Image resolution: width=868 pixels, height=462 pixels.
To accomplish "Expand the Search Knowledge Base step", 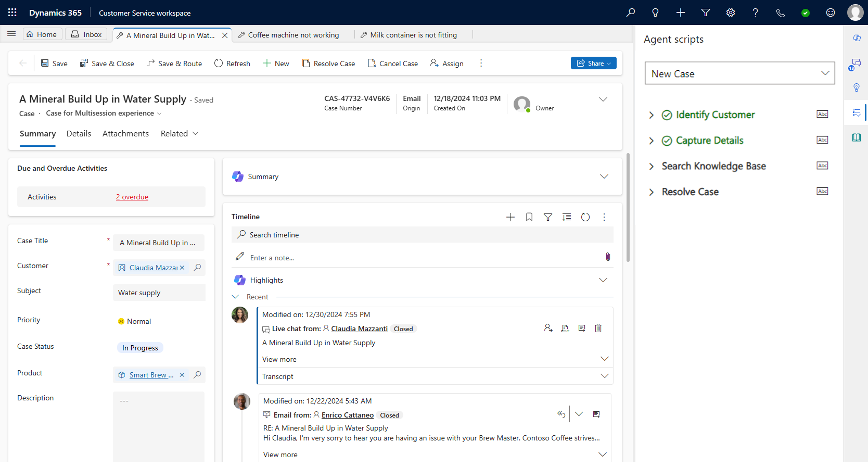I will (651, 166).
